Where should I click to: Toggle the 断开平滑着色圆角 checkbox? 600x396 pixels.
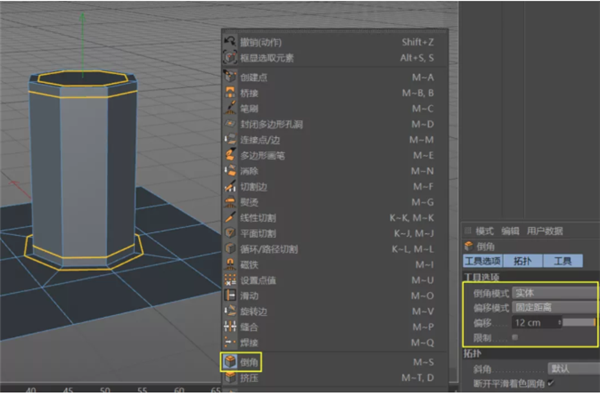551,383
